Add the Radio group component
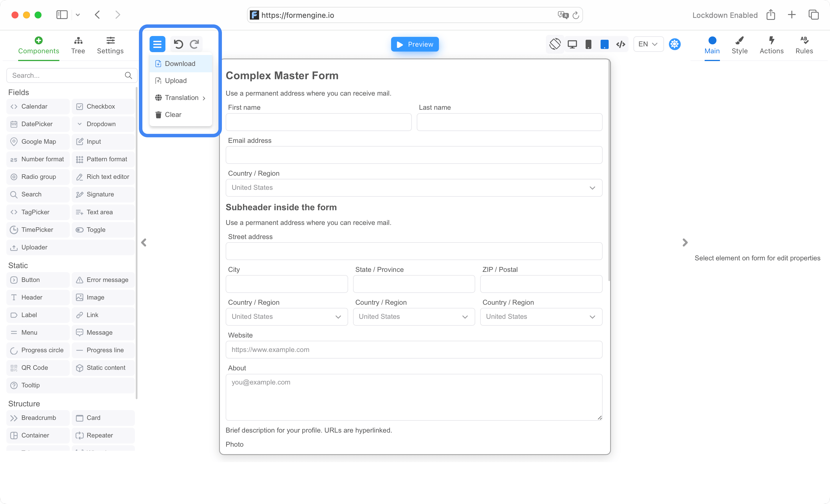The width and height of the screenshot is (830, 504). (x=38, y=177)
